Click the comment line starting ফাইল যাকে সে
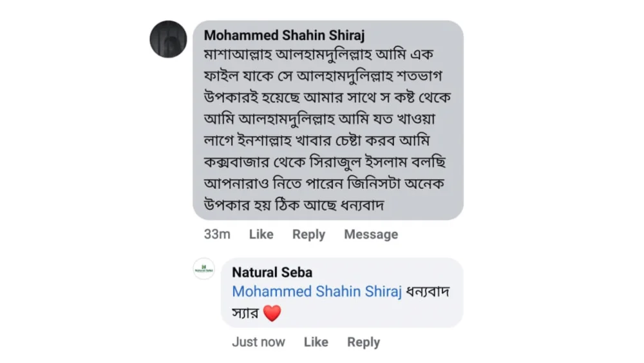 tap(323, 76)
